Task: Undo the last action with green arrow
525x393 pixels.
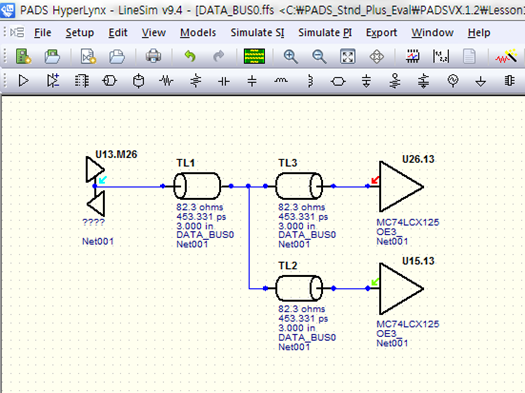Action: pos(190,56)
